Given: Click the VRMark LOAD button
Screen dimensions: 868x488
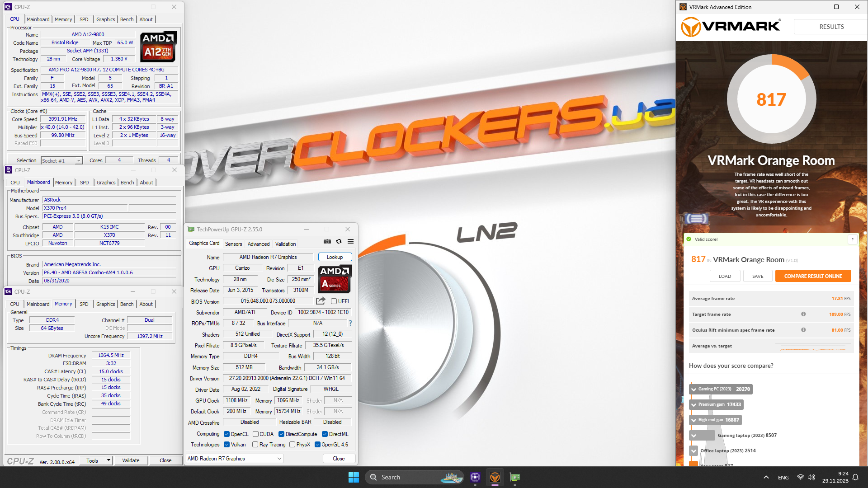Looking at the screenshot, I should tap(725, 276).
